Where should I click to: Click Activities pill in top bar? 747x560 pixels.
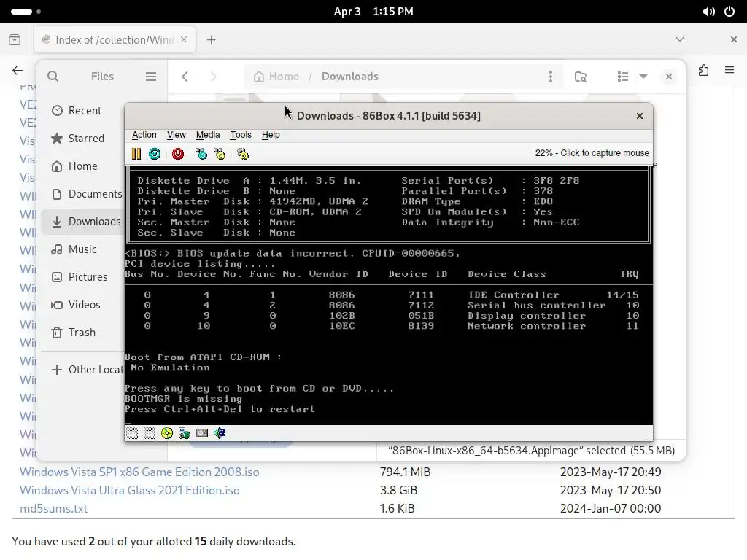26,12
